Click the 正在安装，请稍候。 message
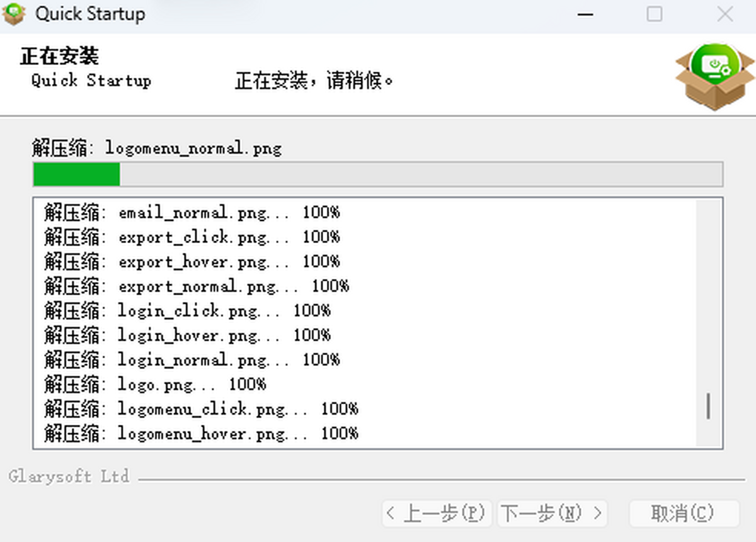Image resolution: width=756 pixels, height=542 pixels. [314, 81]
